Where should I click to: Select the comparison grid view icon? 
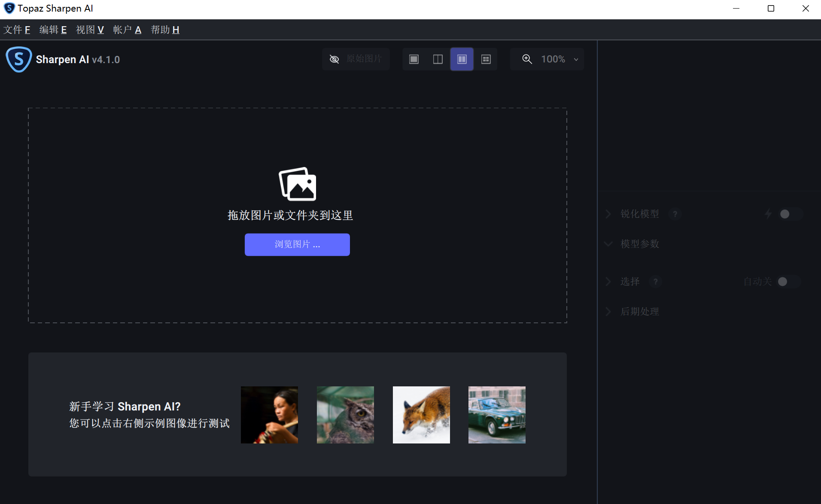coord(486,59)
